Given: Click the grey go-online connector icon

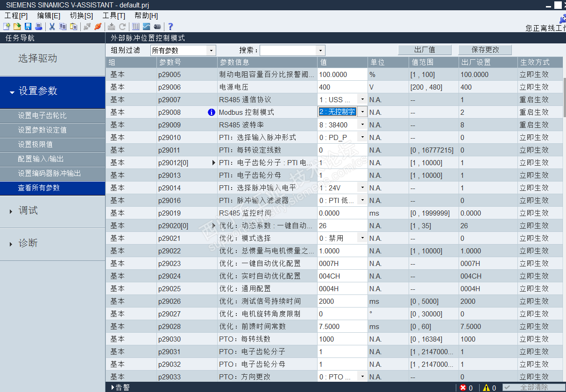Looking at the screenshot, I should click(87, 27).
